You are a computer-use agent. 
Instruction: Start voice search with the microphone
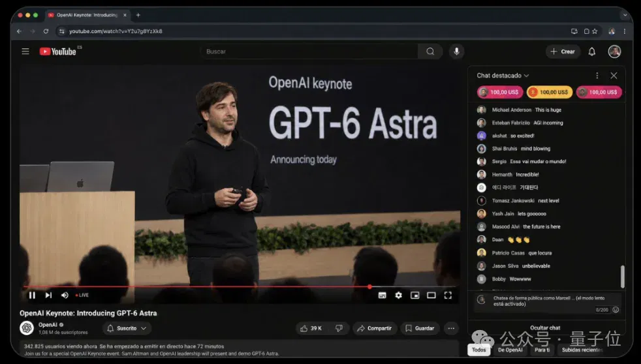(x=457, y=52)
